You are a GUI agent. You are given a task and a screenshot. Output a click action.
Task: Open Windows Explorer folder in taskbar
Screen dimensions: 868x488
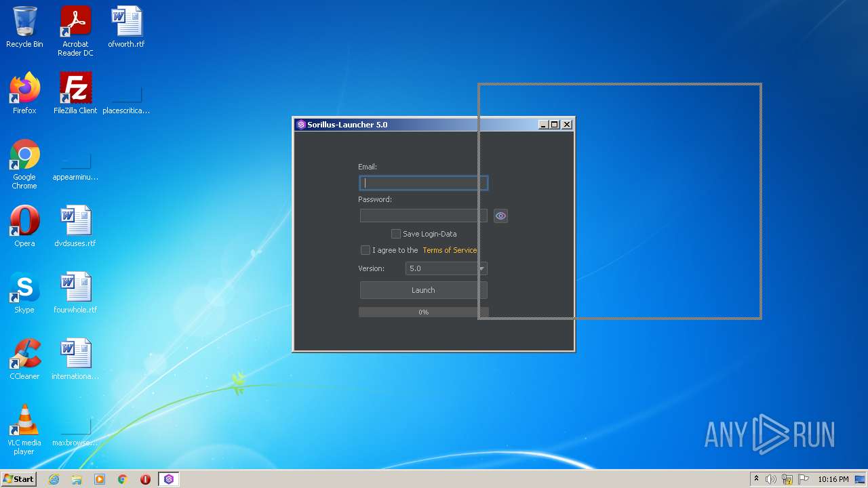coord(77,479)
